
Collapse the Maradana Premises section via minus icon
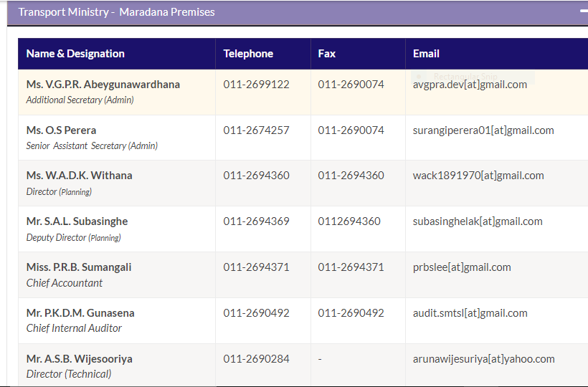(583, 12)
